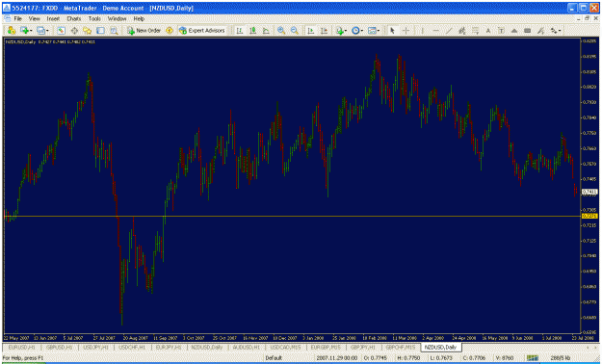Image resolution: width=602 pixels, height=364 pixels.
Task: Switch to the EURGBP,M15 chart tab
Action: (326, 347)
